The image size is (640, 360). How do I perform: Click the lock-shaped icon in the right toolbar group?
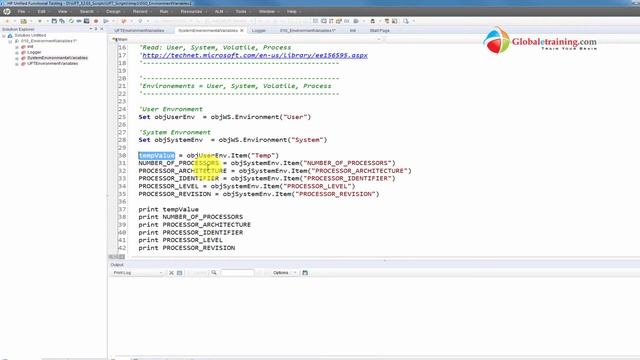tap(372, 21)
